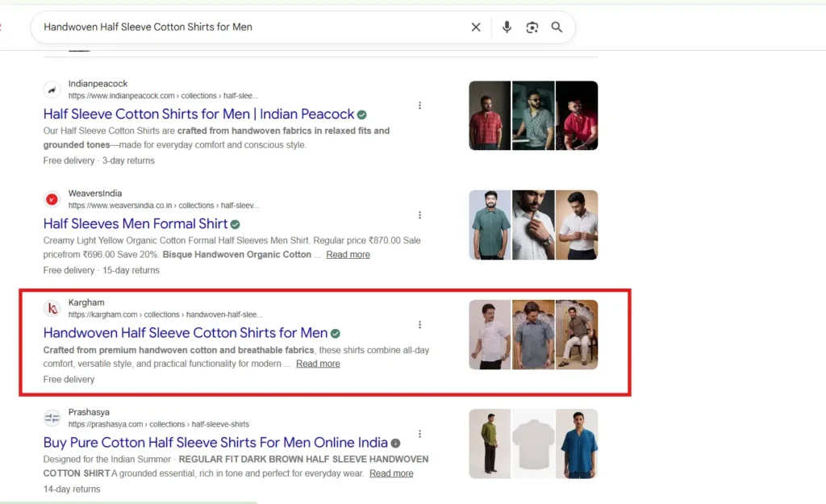Open the WeaversIndia site favicon

pyautogui.click(x=52, y=199)
